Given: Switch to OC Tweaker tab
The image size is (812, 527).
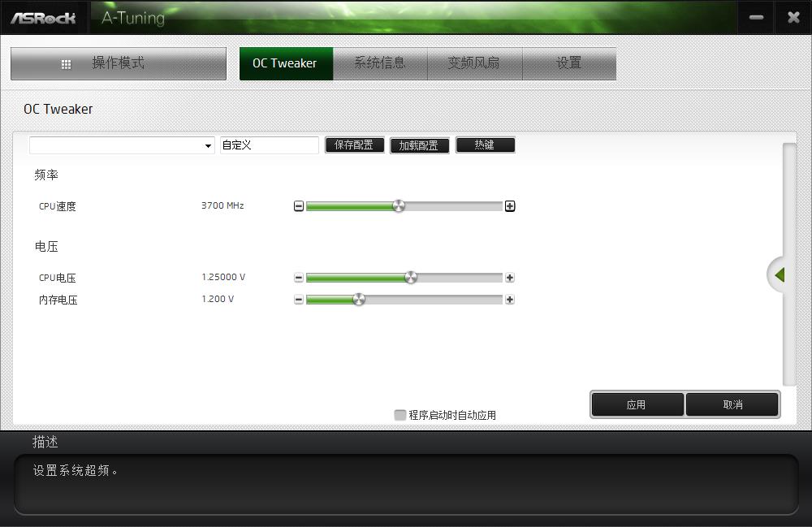Looking at the screenshot, I should pyautogui.click(x=287, y=63).
